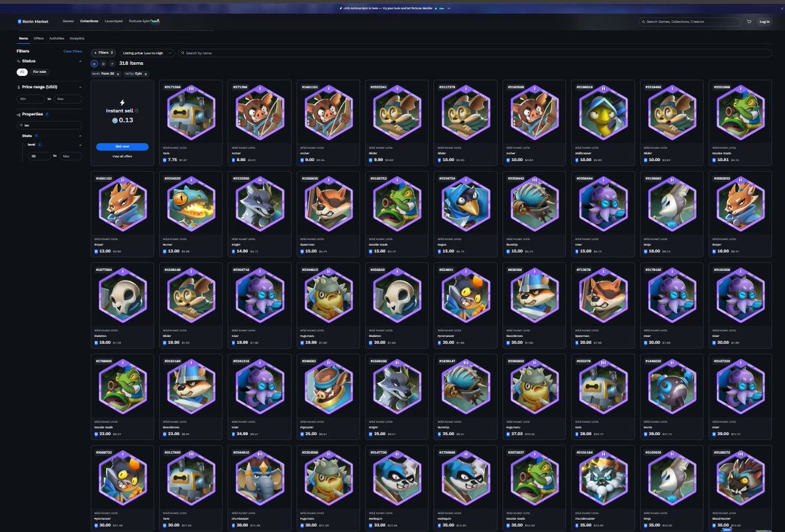The image size is (785, 532).
Task: Click the Price range Min field
Action: (31, 99)
